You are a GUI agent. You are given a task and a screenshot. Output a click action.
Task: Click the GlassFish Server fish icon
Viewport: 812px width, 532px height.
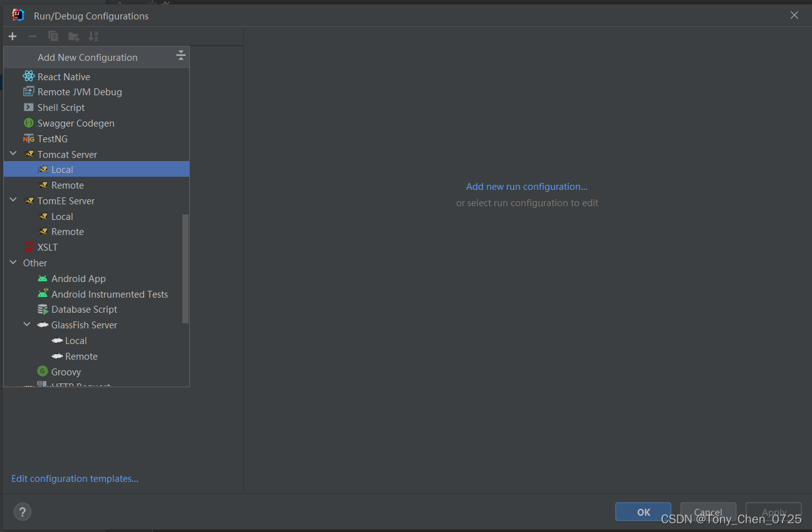[43, 325]
